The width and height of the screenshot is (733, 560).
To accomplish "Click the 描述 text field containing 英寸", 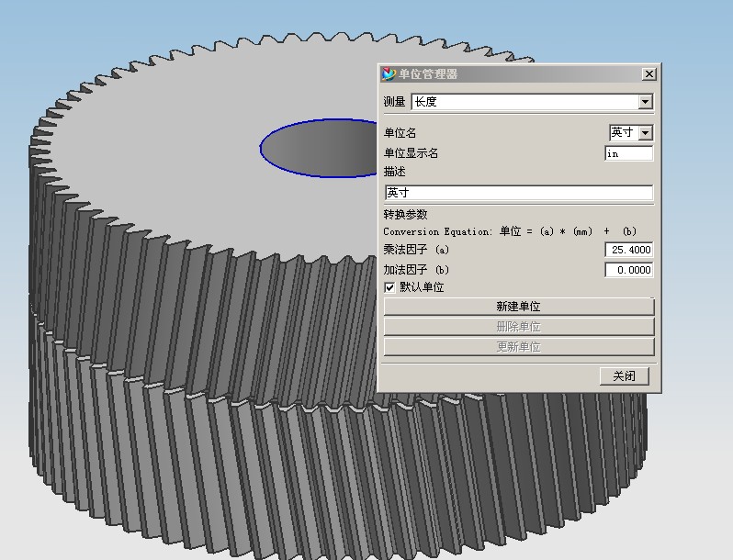I will point(519,193).
